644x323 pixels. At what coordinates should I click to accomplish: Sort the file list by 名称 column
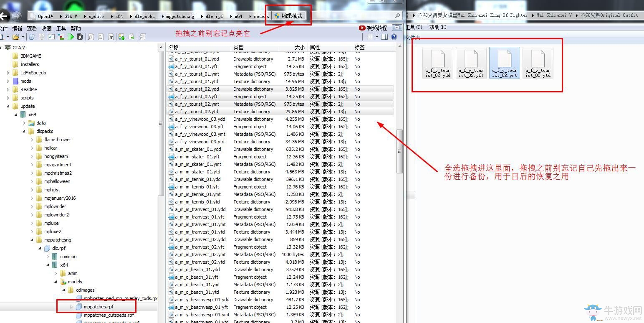[199, 47]
